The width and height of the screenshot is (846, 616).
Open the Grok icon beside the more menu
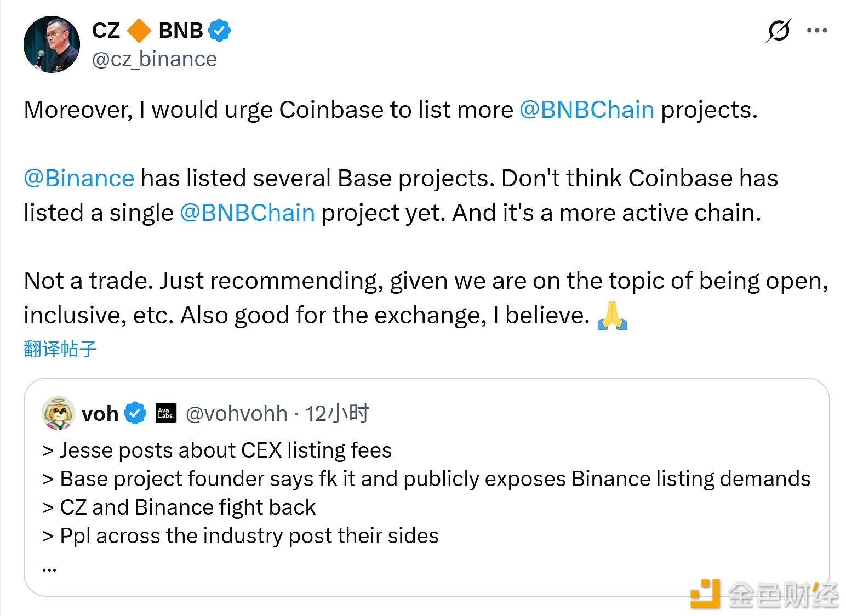pos(779,31)
